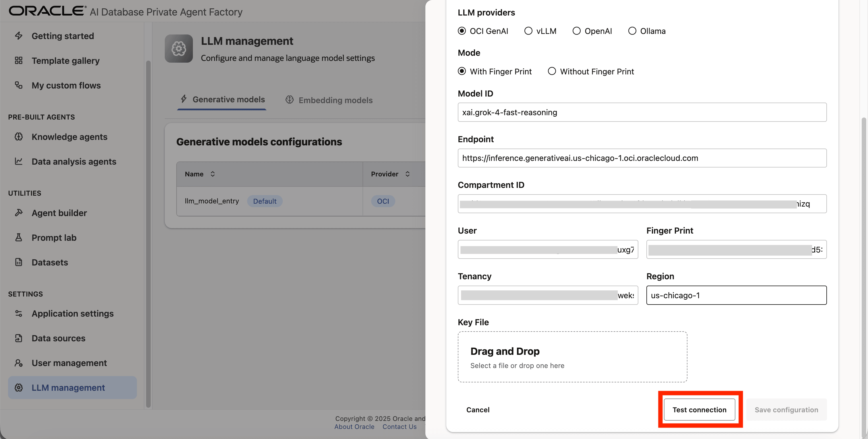Image resolution: width=868 pixels, height=439 pixels.
Task: Click the Cancel button
Action: click(x=477, y=410)
